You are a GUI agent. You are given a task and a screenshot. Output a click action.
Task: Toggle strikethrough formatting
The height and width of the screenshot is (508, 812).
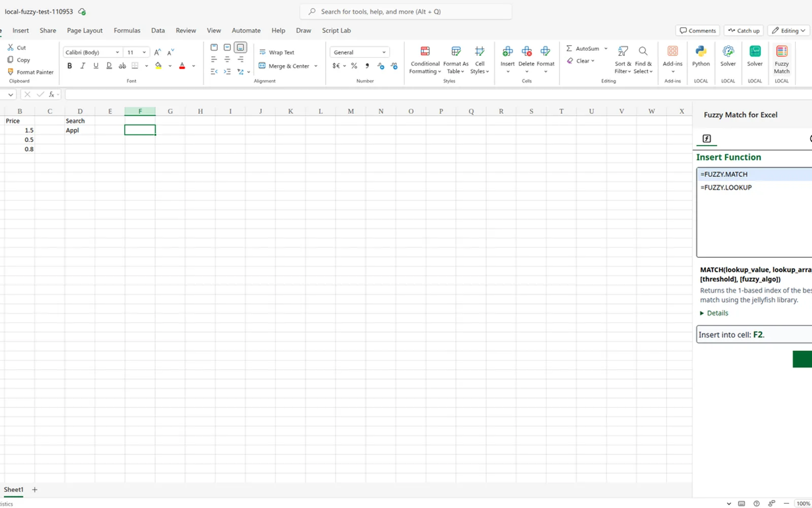click(x=122, y=66)
